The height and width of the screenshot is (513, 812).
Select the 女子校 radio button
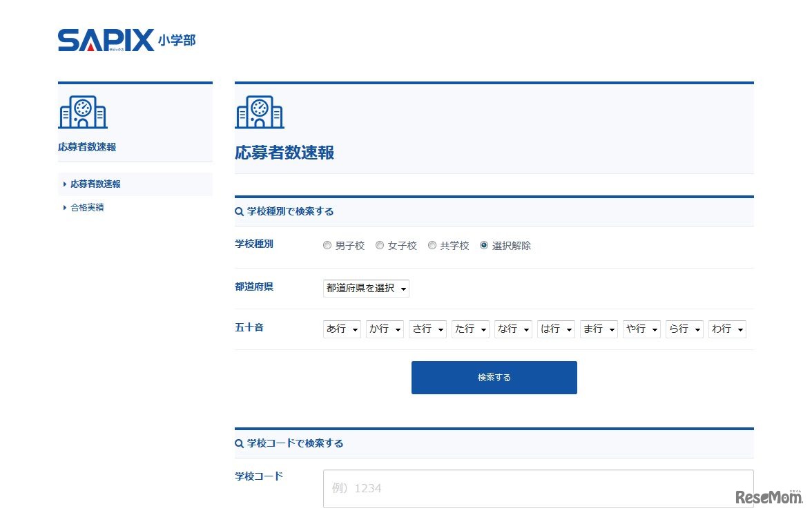click(380, 244)
